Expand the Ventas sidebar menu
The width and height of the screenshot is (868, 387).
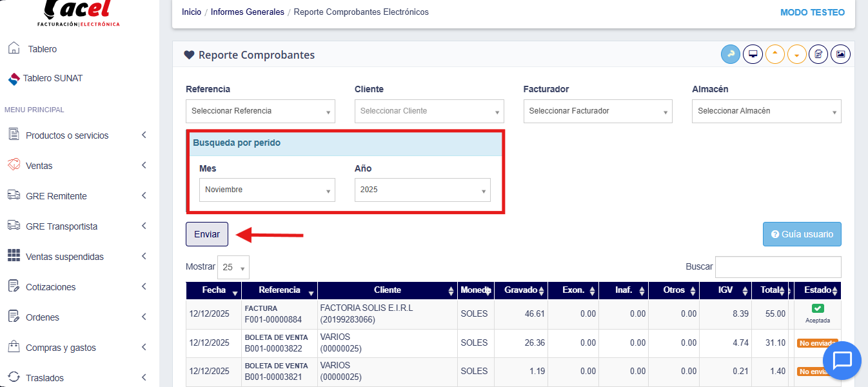point(77,166)
